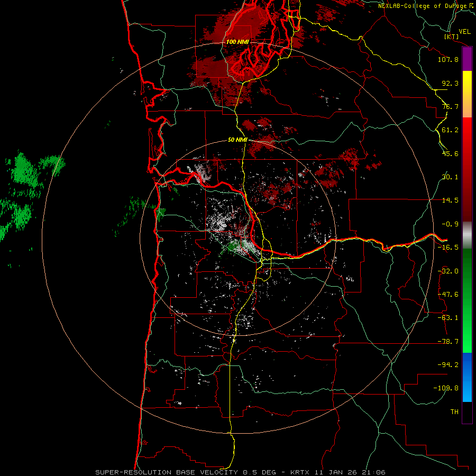Pick the purple segment of the velocity scale
Screen dimensions: 476x476
467,59
